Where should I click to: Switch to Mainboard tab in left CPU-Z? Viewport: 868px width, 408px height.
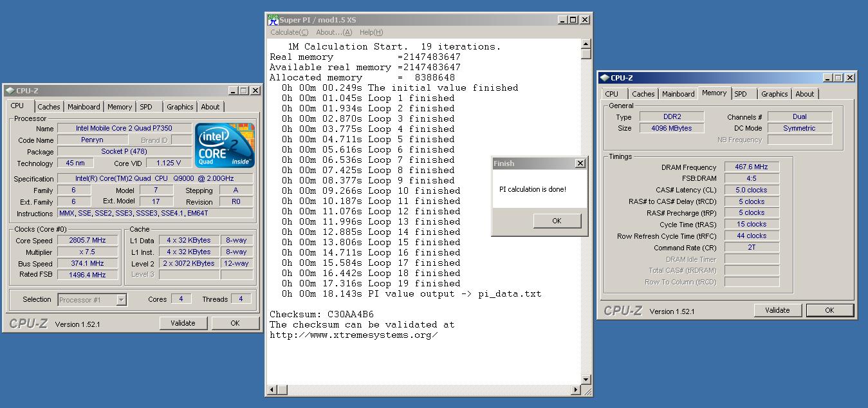pyautogui.click(x=84, y=107)
